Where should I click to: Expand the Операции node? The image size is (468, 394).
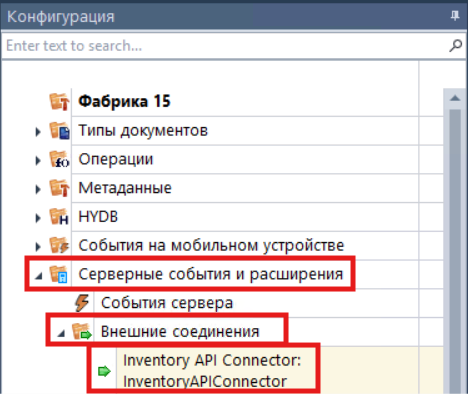(x=38, y=161)
